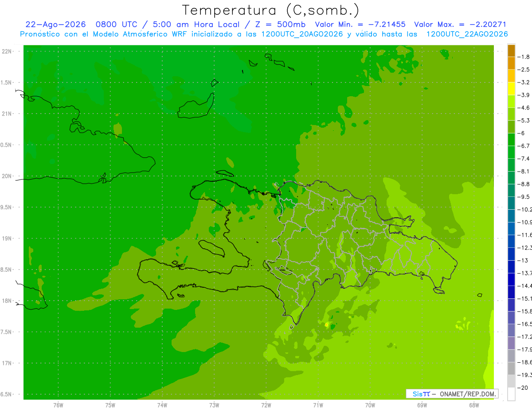Pick the green swatch between -6 and -6.7
532x411 pixels.
511,139
